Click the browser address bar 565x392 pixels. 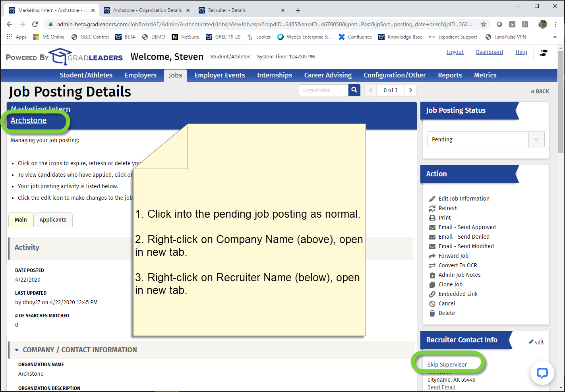tap(264, 24)
